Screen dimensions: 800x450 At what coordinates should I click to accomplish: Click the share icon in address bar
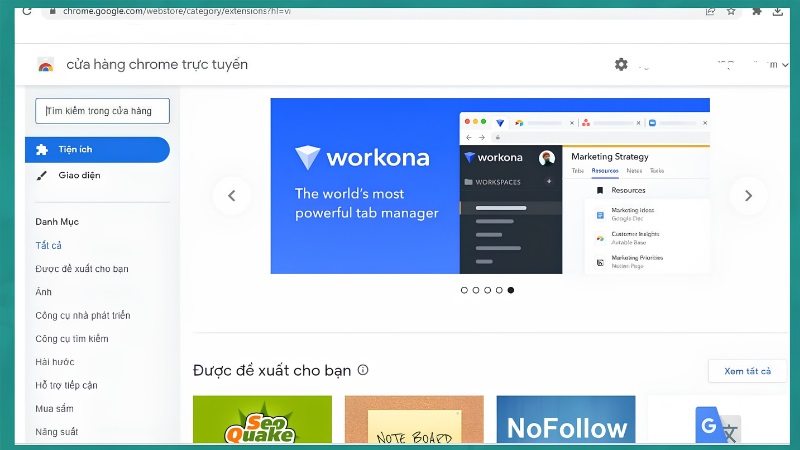710,11
